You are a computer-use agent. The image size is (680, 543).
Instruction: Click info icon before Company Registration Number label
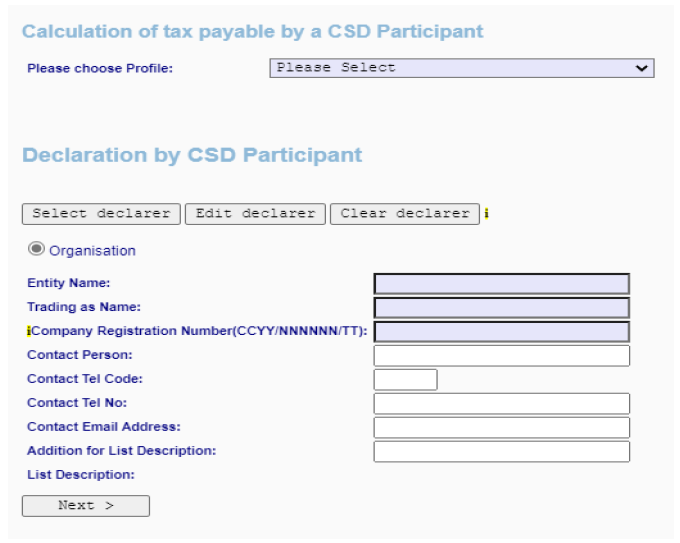(x=29, y=331)
